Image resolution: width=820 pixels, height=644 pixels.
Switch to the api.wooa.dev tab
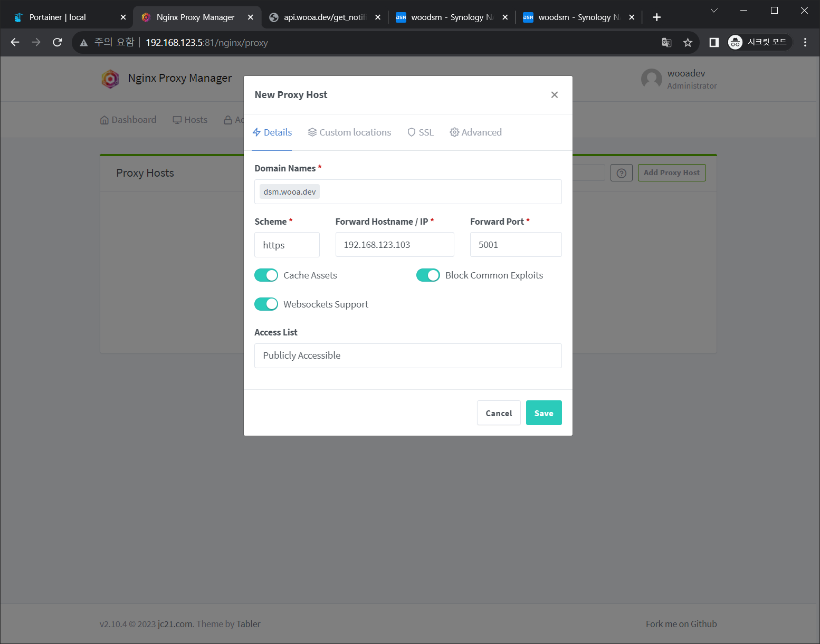click(x=325, y=17)
